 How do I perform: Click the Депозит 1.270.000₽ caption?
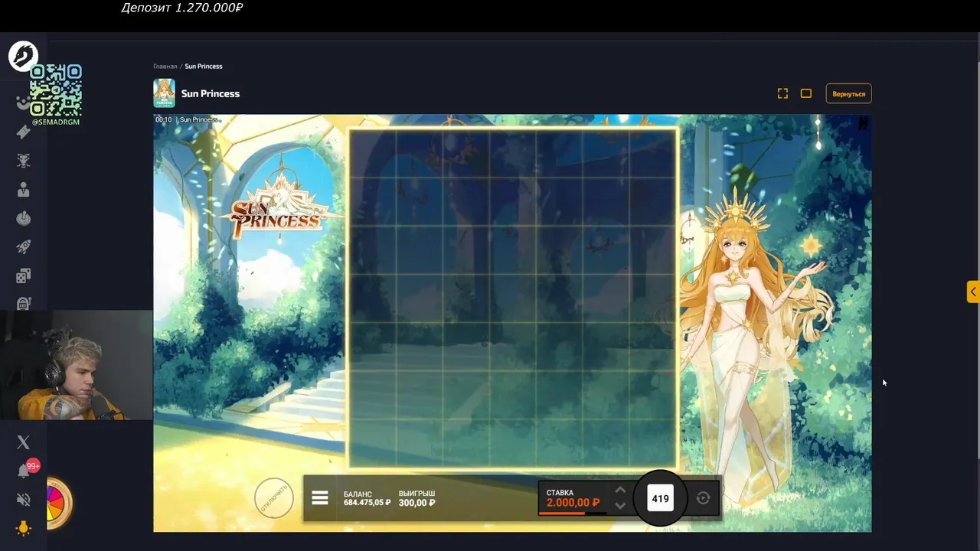coord(182,8)
